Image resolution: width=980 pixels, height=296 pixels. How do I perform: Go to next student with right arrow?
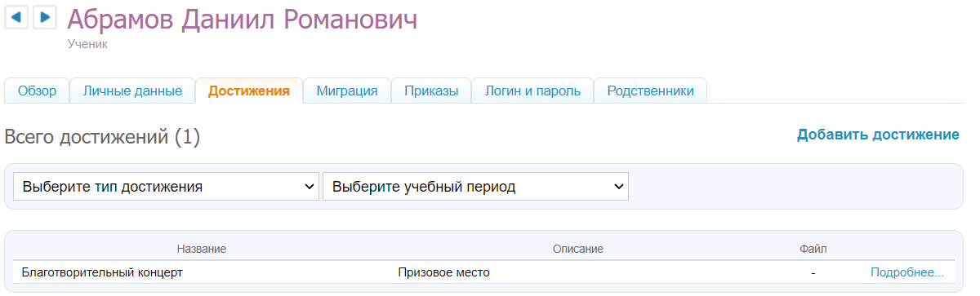[x=45, y=17]
